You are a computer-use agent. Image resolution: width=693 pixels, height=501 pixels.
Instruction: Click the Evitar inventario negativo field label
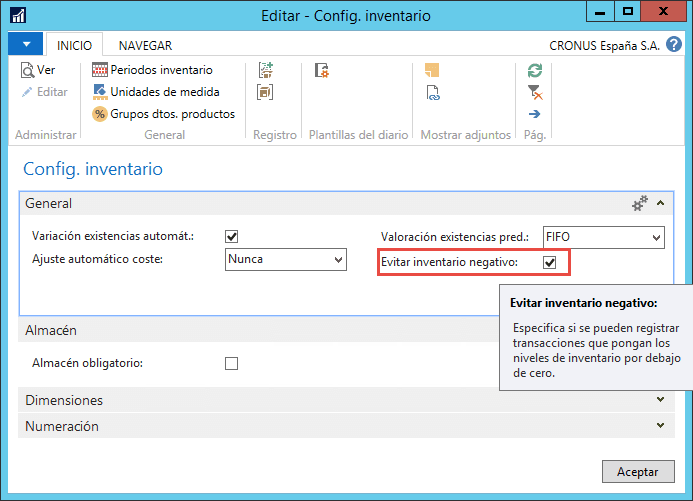tap(449, 262)
